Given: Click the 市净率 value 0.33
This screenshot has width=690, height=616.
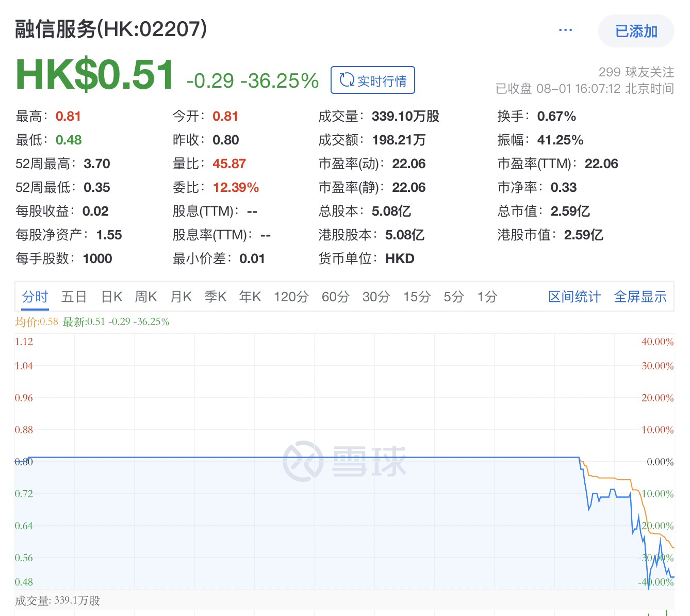Looking at the screenshot, I should [564, 187].
